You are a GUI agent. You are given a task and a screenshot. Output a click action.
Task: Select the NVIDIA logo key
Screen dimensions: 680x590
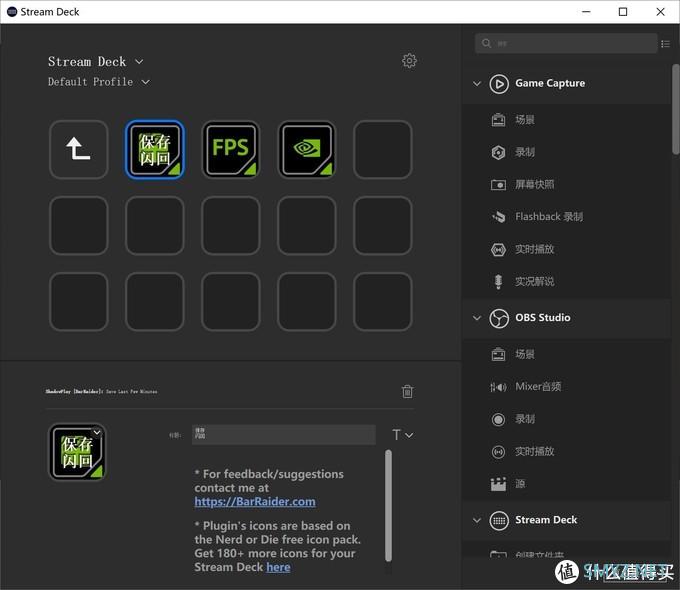[x=306, y=150]
